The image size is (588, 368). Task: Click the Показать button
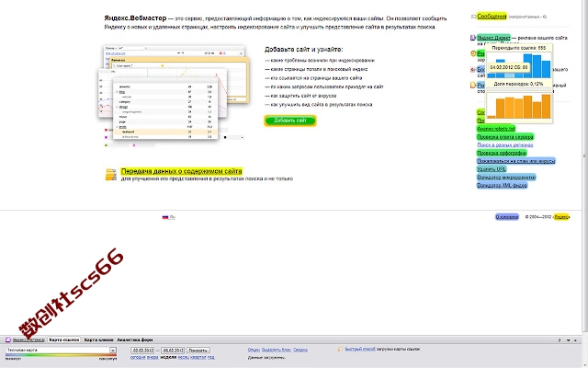[x=198, y=350]
